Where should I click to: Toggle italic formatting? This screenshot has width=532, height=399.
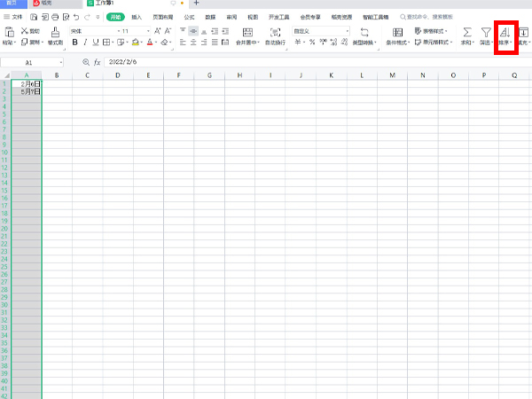(x=85, y=42)
